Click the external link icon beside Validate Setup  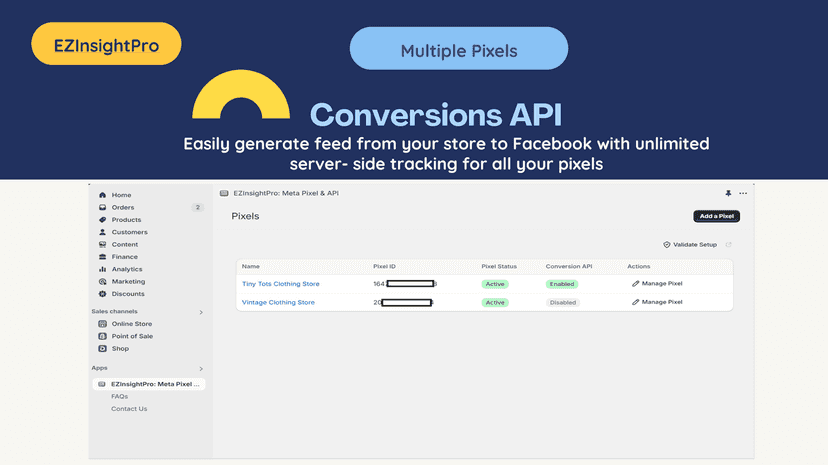(x=729, y=245)
